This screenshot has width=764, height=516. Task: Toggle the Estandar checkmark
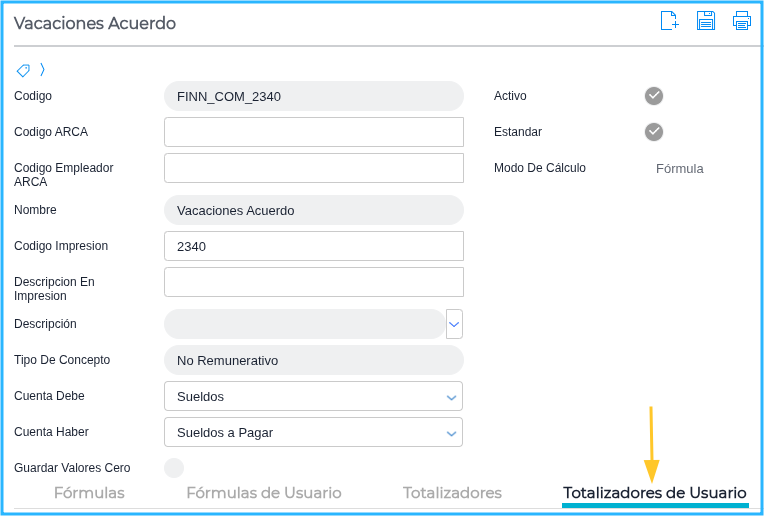tap(654, 132)
